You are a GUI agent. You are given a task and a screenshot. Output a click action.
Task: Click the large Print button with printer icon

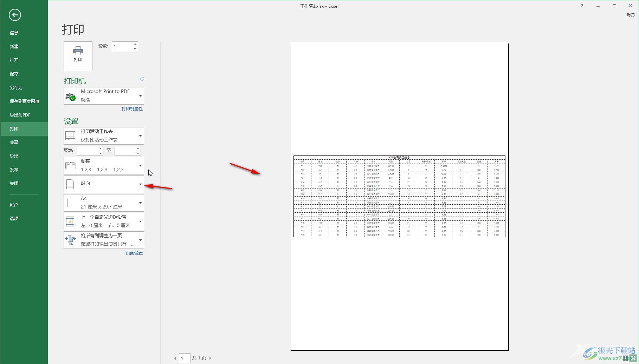[78, 56]
